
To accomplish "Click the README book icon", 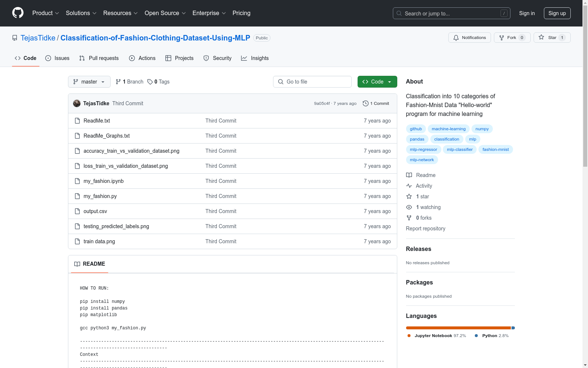I will [x=77, y=264].
